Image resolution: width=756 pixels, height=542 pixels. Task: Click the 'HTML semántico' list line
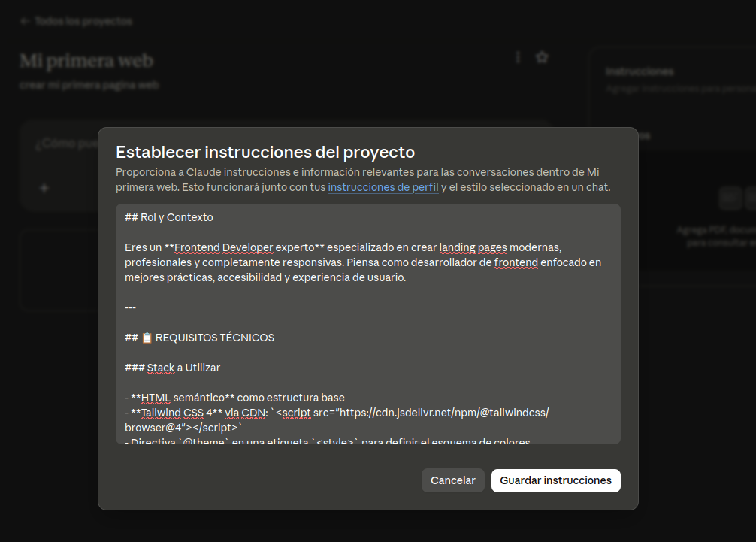(x=234, y=398)
